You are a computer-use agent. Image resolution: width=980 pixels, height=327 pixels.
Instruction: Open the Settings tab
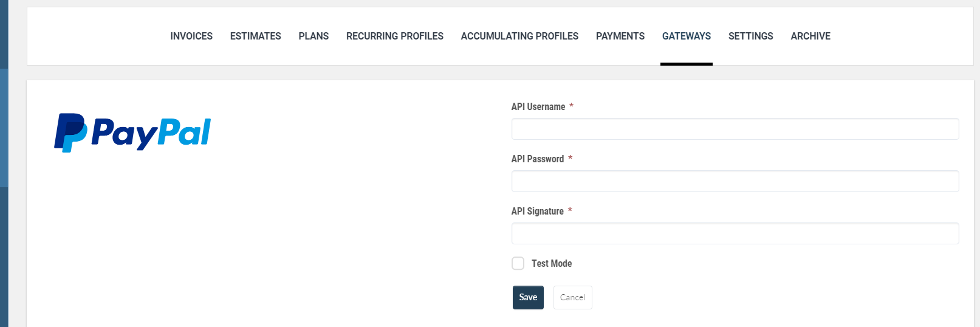(751, 36)
